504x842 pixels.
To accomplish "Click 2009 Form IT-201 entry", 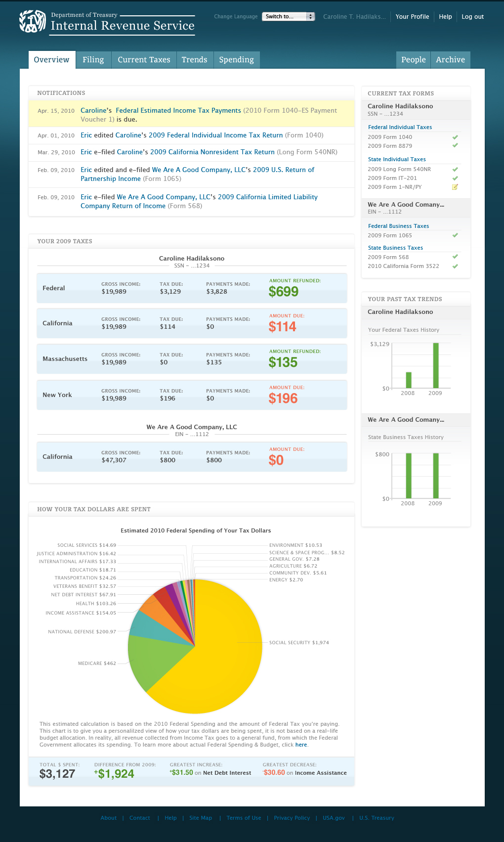I will click(392, 178).
